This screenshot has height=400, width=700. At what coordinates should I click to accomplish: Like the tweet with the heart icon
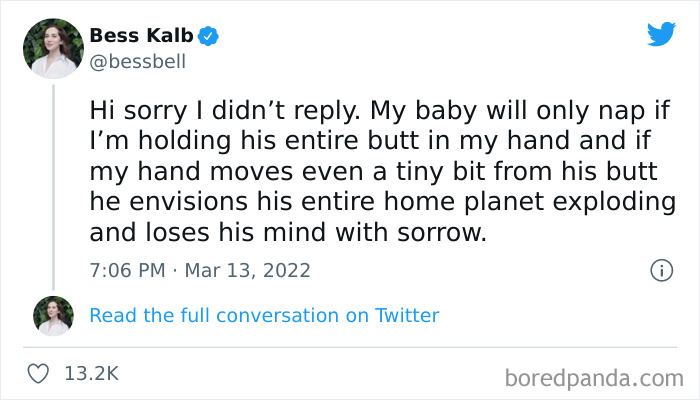tap(40, 373)
